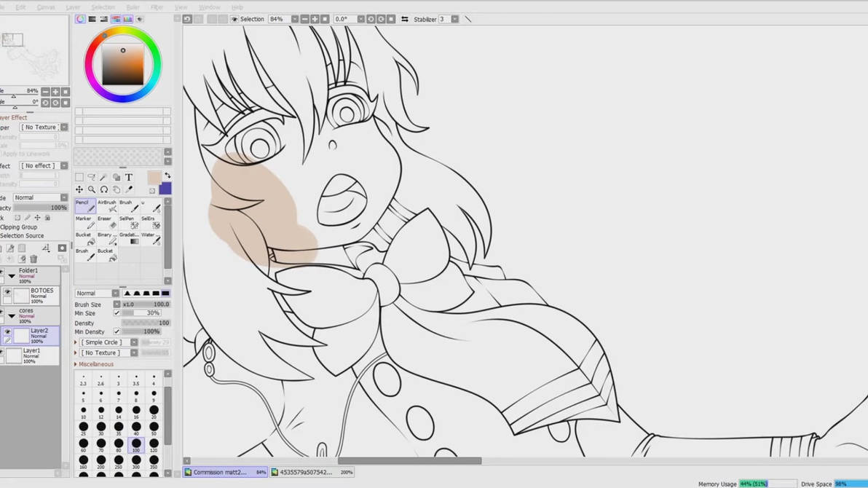868x488 pixels.
Task: Select the Lasso tool
Action: [91, 177]
